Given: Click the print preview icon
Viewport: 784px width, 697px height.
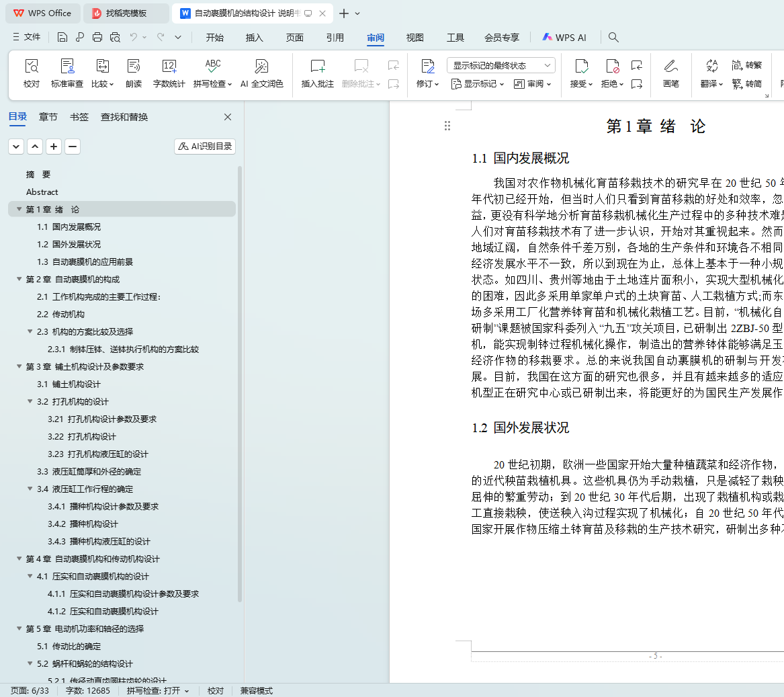Looking at the screenshot, I should pyautogui.click(x=115, y=37).
